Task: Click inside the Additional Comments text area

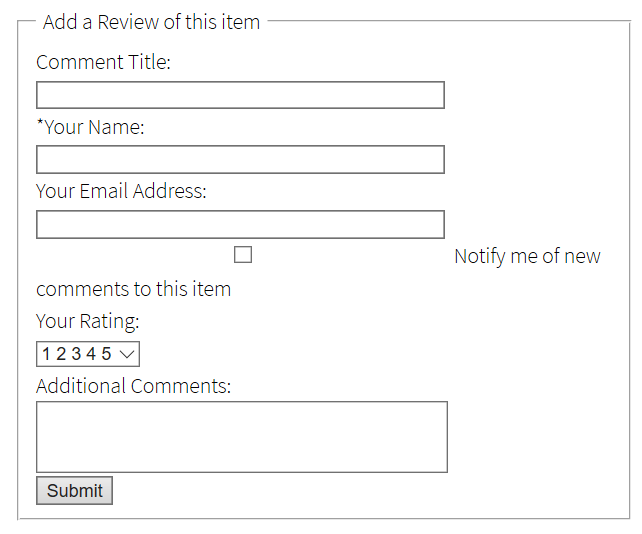Action: (x=241, y=437)
